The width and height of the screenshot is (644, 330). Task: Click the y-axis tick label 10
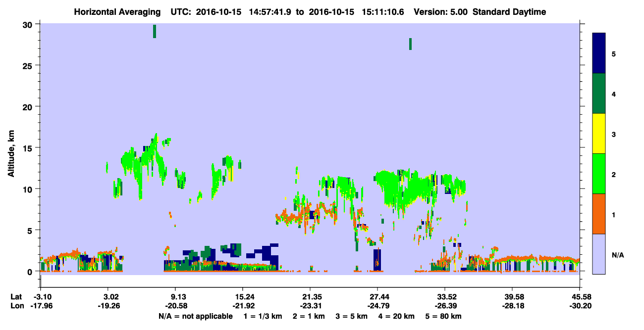[29, 189]
